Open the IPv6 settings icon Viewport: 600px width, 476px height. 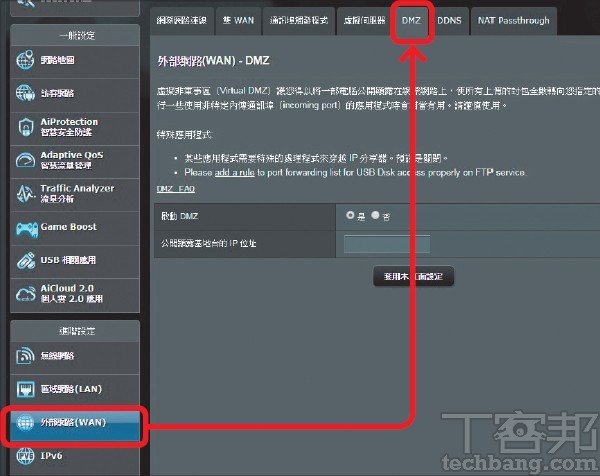pos(26,456)
